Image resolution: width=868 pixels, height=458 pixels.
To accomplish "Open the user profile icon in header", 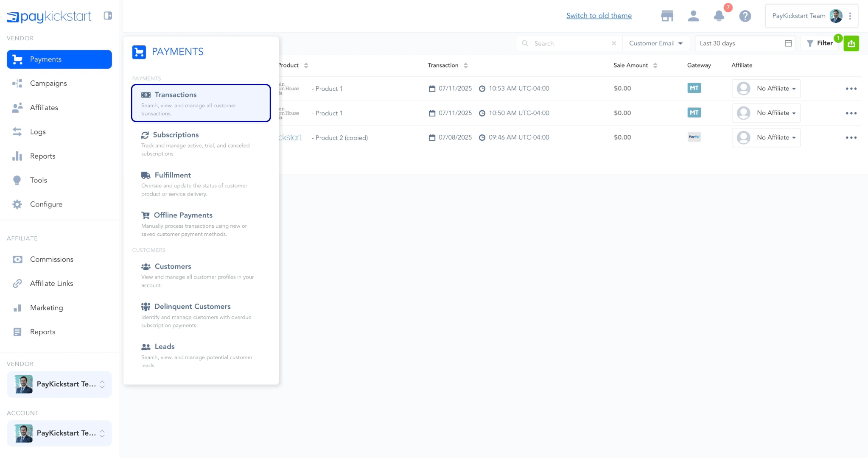I will (693, 16).
